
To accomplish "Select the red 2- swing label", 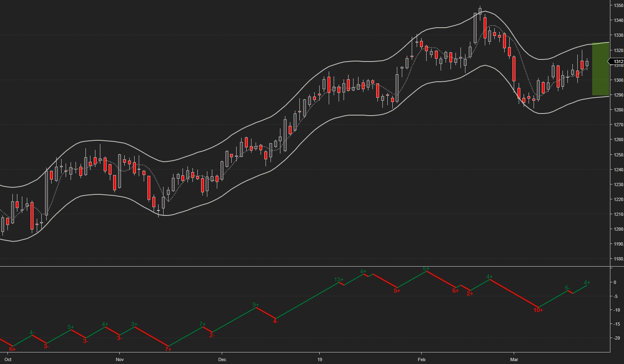I will [212, 335].
